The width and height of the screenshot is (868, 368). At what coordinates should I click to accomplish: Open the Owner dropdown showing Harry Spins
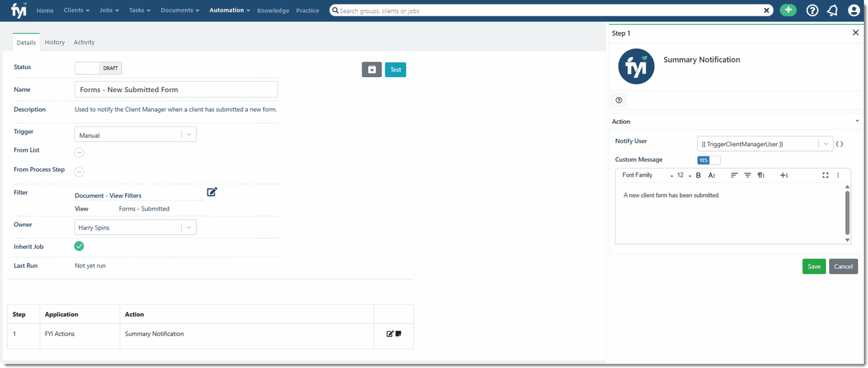pyautogui.click(x=136, y=227)
